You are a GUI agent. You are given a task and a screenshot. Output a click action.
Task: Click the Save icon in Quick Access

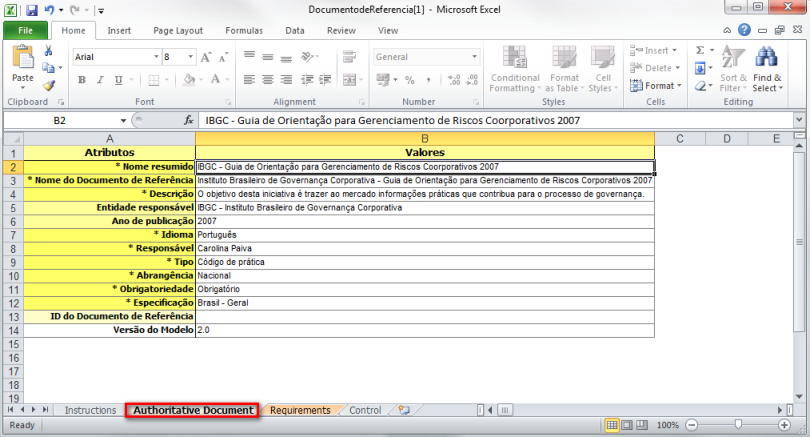pos(32,10)
